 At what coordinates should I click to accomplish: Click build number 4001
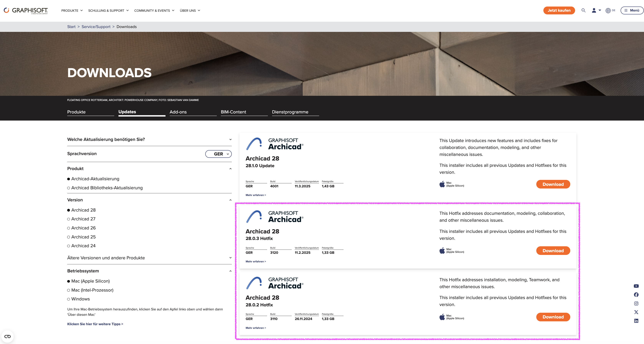click(x=274, y=186)
